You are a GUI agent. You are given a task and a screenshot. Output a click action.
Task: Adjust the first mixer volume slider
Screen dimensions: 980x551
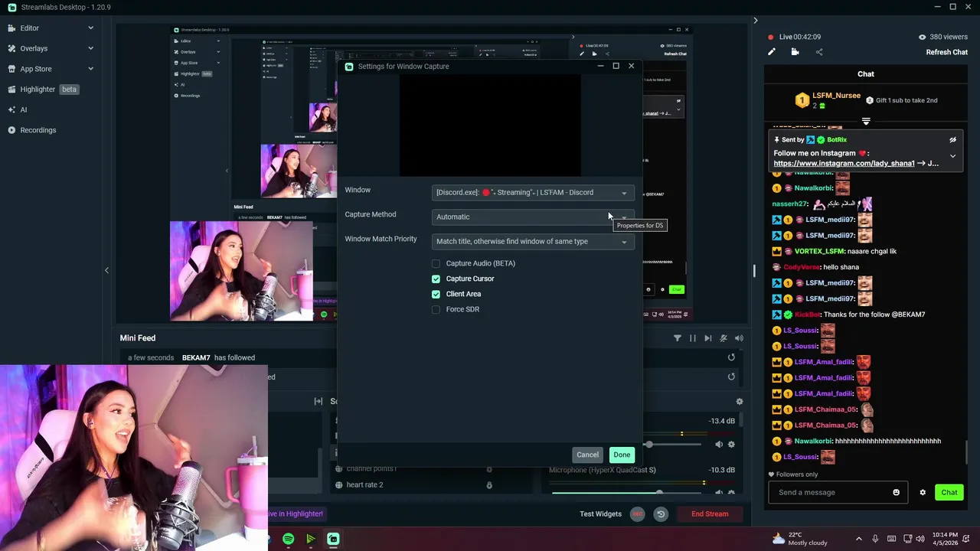(649, 445)
